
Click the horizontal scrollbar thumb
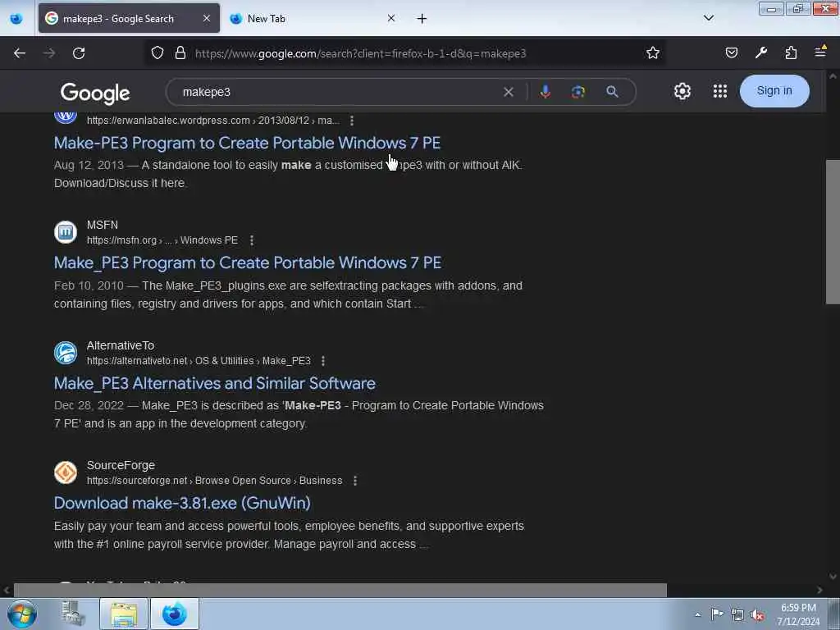(340, 590)
